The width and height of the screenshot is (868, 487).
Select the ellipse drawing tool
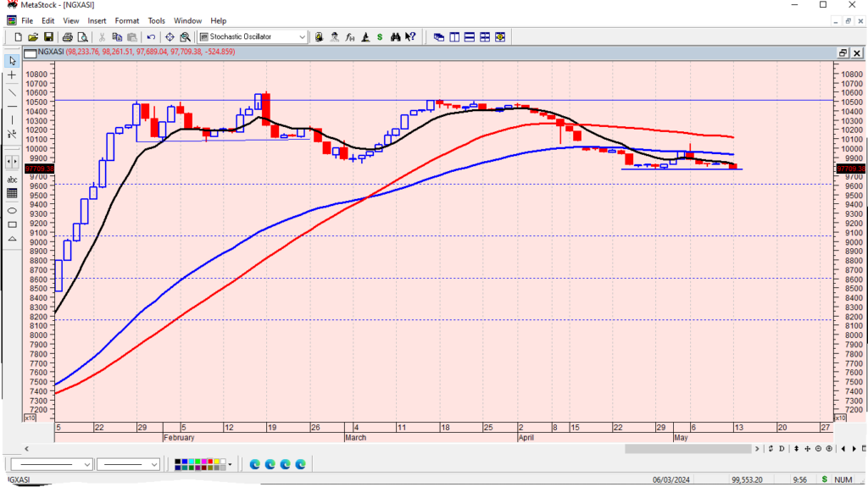click(x=12, y=210)
